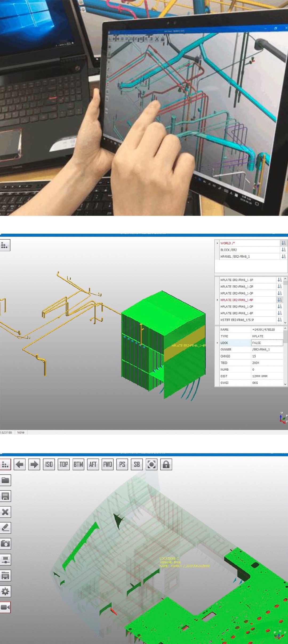
Task: Expand the WORLD /* tree row arrow
Action: [x=217, y=243]
